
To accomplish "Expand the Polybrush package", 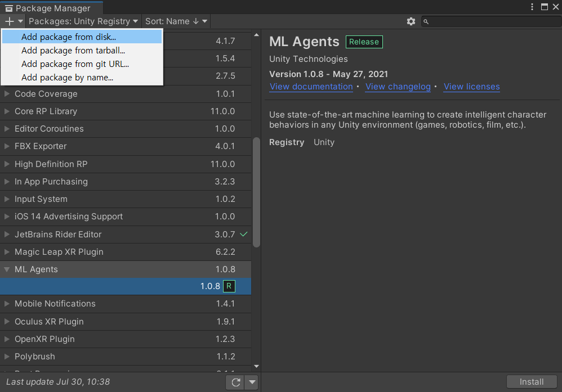I will 7,357.
